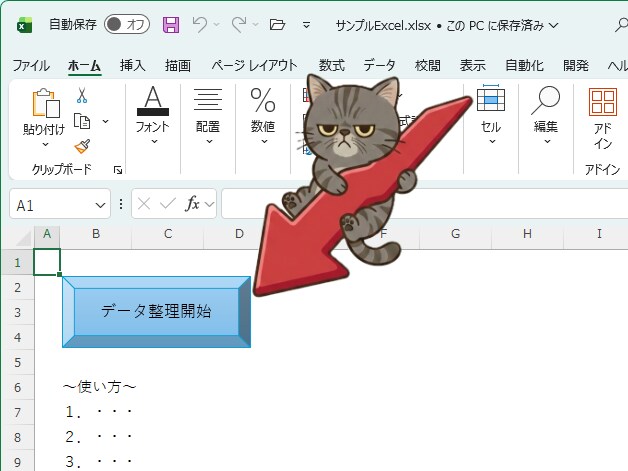Viewport: 628px width, 471px height.
Task: Click the データ整理開始 macro button
Action: pyautogui.click(x=157, y=312)
